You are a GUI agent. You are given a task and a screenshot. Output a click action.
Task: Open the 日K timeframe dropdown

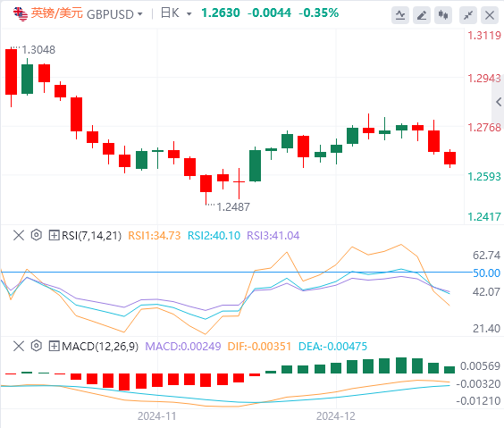pos(176,13)
